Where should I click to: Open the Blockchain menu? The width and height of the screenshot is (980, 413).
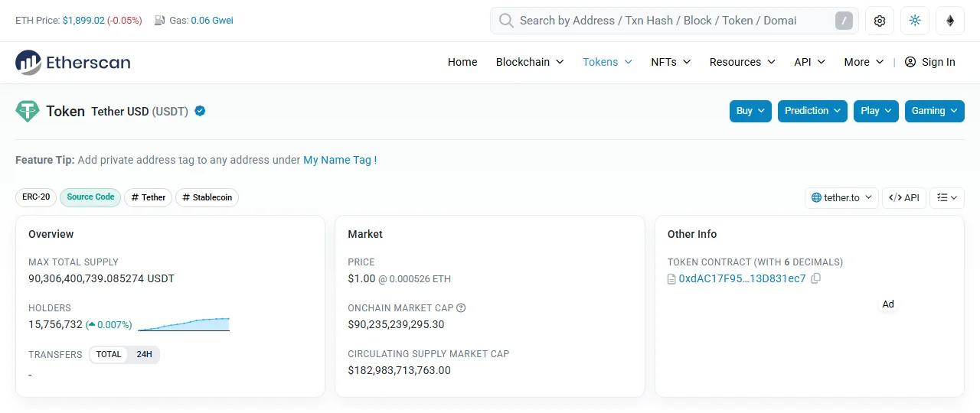coord(530,62)
